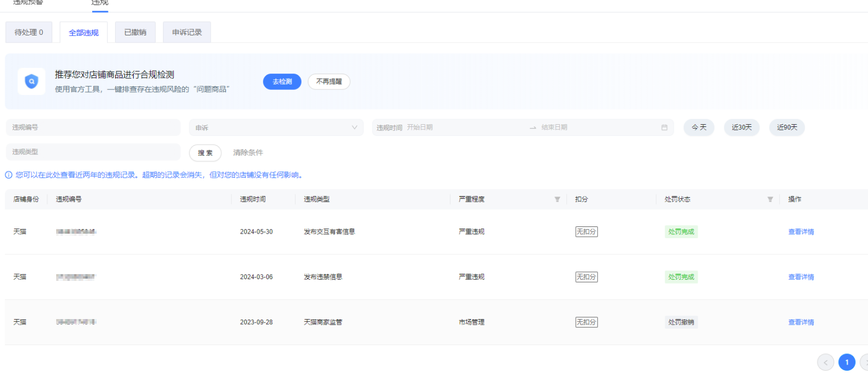View details of the 2024-05-30 violation
The image size is (868, 373).
pyautogui.click(x=801, y=232)
